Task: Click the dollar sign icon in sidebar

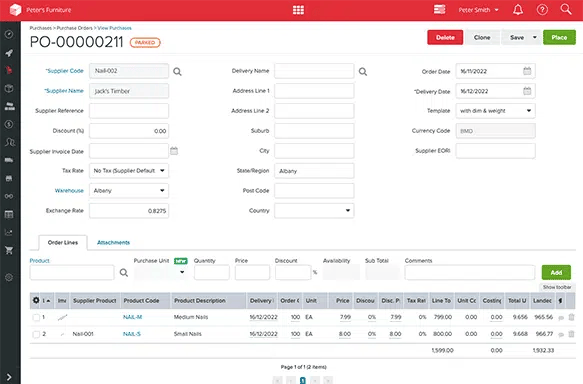Action: [x=9, y=124]
